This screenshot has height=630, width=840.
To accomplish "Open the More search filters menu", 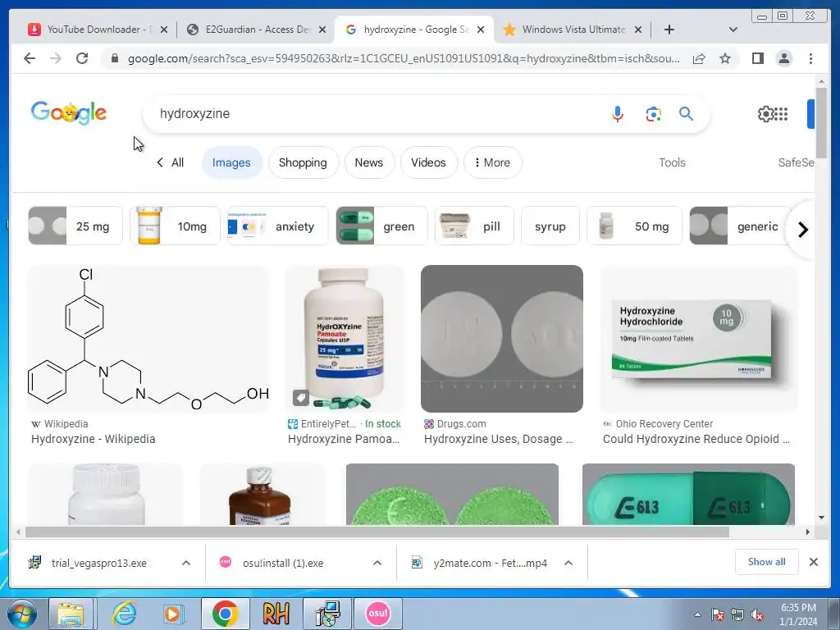I will coord(492,162).
